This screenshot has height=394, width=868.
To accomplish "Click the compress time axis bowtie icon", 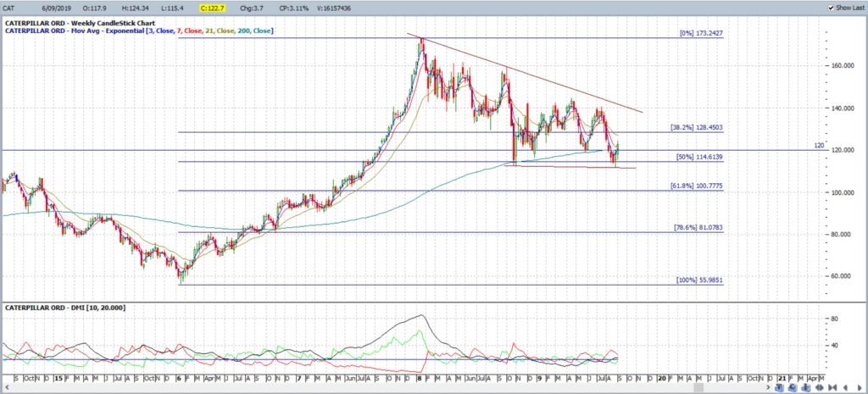I will pos(832,387).
